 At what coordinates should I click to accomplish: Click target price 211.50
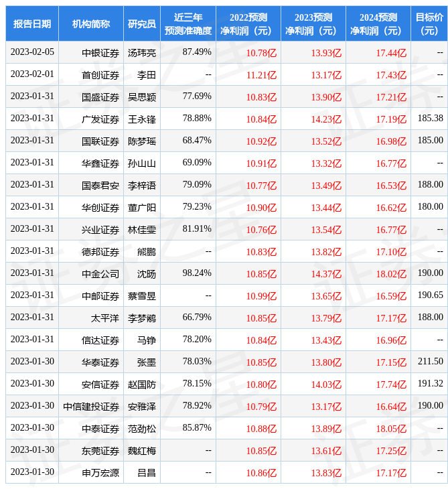click(430, 362)
